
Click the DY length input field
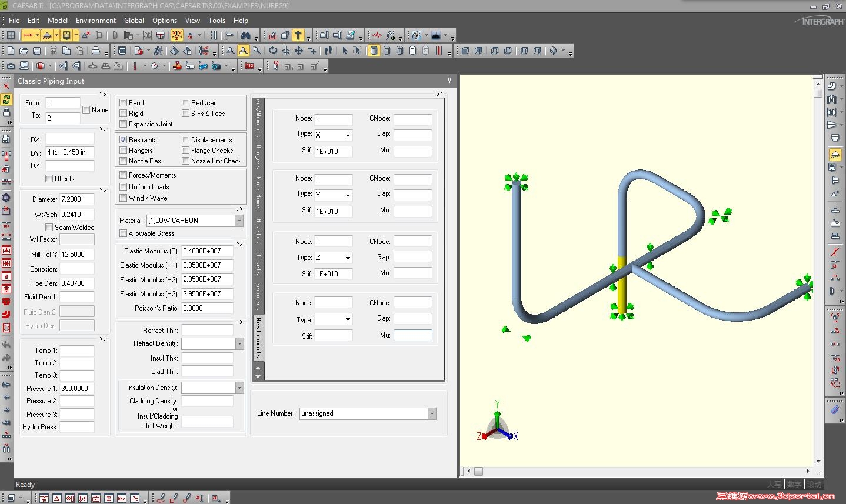coord(70,152)
